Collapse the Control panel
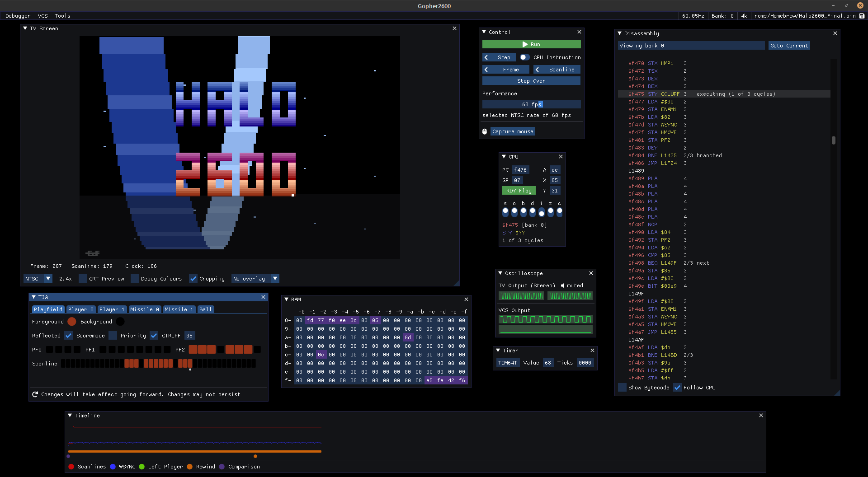The height and width of the screenshot is (477, 868). (x=484, y=32)
